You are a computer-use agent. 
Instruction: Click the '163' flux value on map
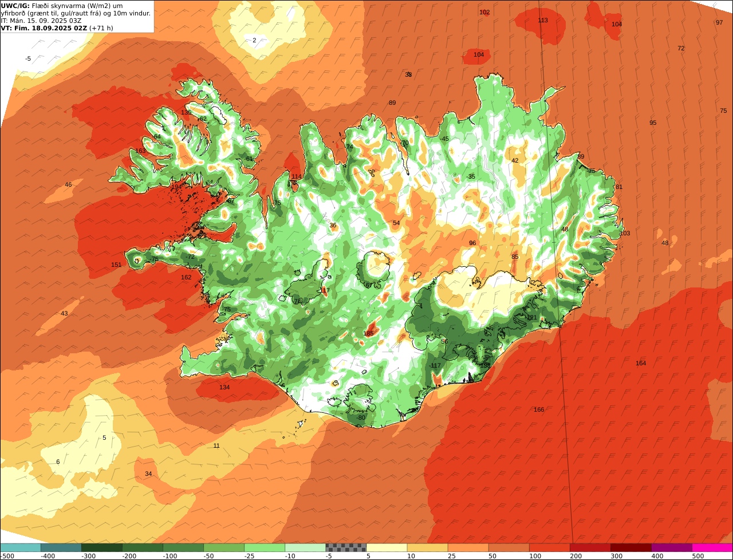pos(140,151)
